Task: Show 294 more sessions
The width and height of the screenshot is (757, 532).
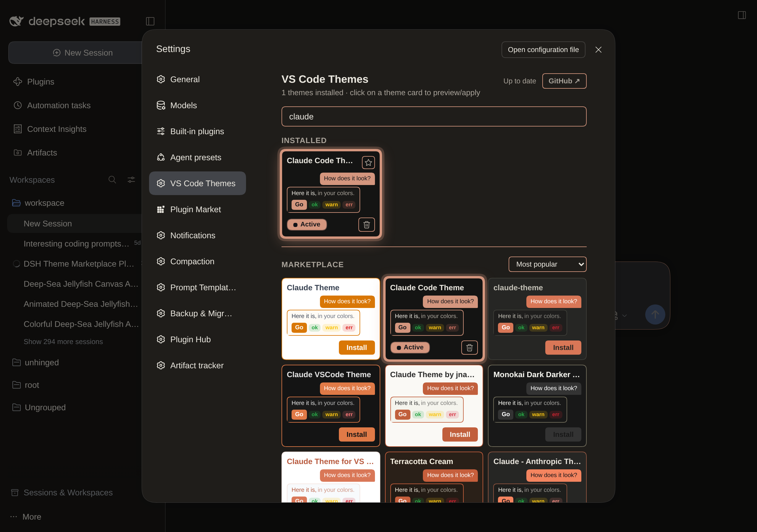Action: pos(63,342)
